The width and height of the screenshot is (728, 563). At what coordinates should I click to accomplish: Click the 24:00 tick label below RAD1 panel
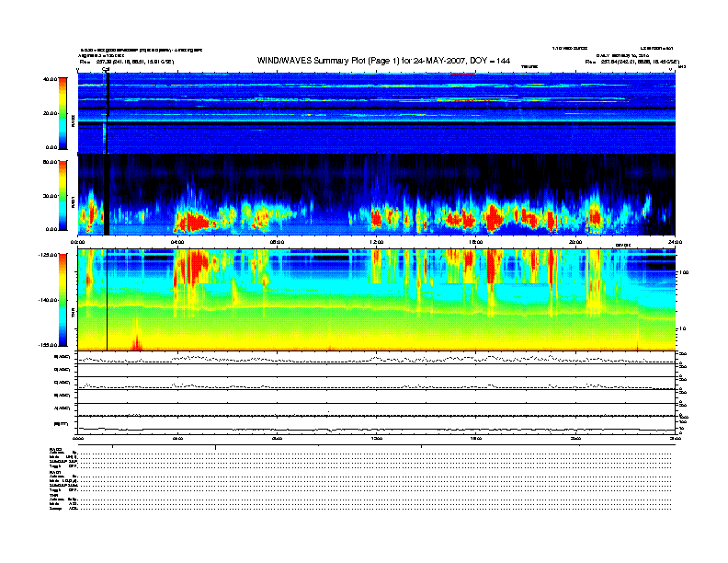(675, 242)
